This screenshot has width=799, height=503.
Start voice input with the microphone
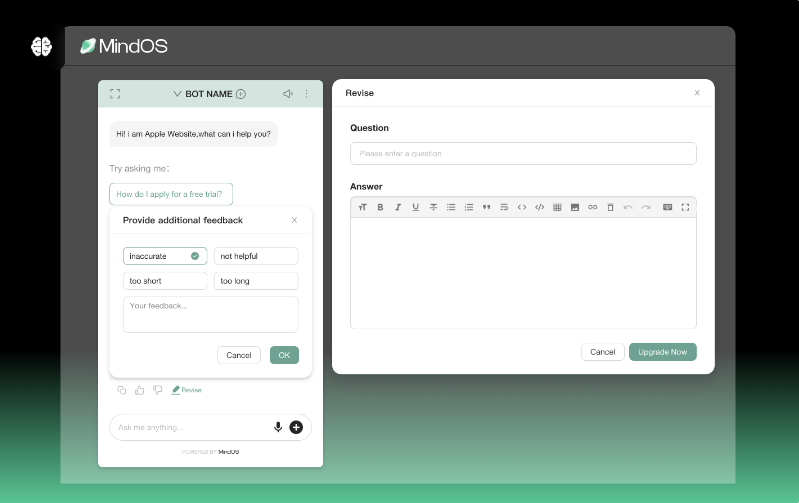278,427
